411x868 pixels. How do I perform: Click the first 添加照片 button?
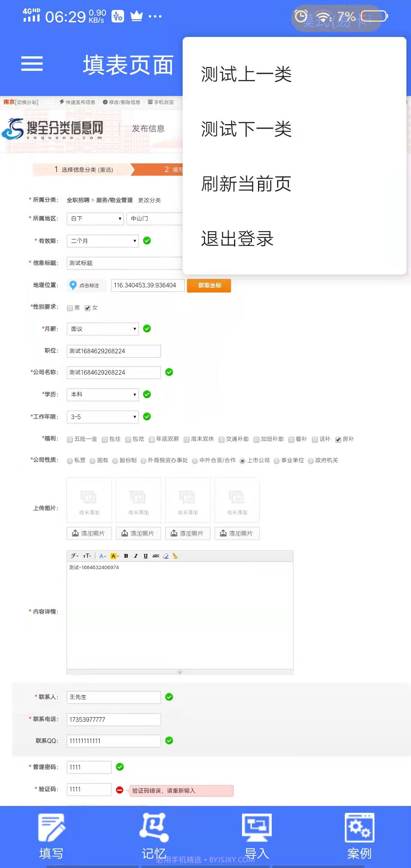tap(89, 533)
